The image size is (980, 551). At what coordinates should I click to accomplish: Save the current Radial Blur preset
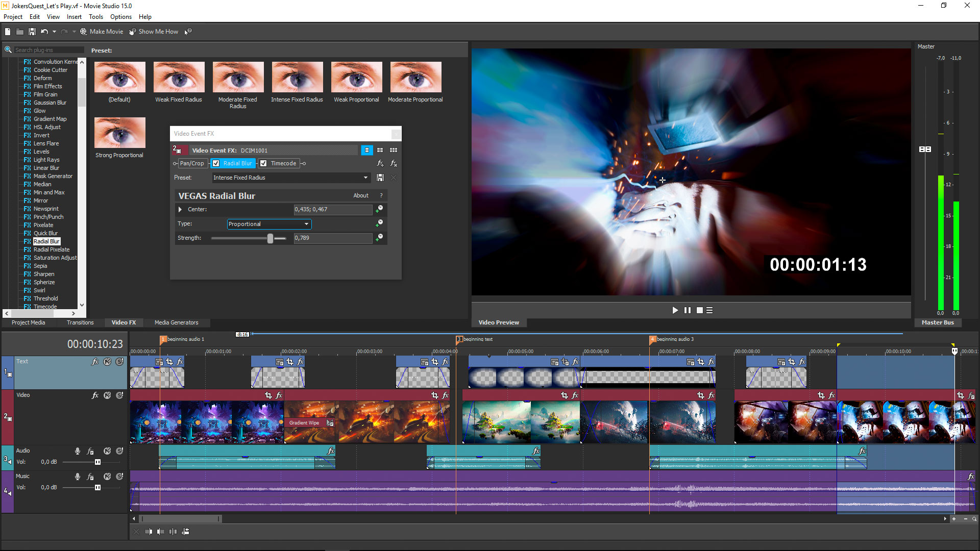click(380, 178)
